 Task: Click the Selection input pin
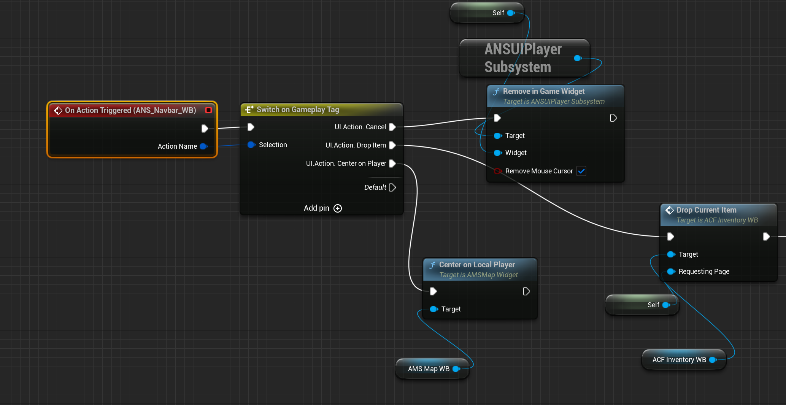[250, 145]
